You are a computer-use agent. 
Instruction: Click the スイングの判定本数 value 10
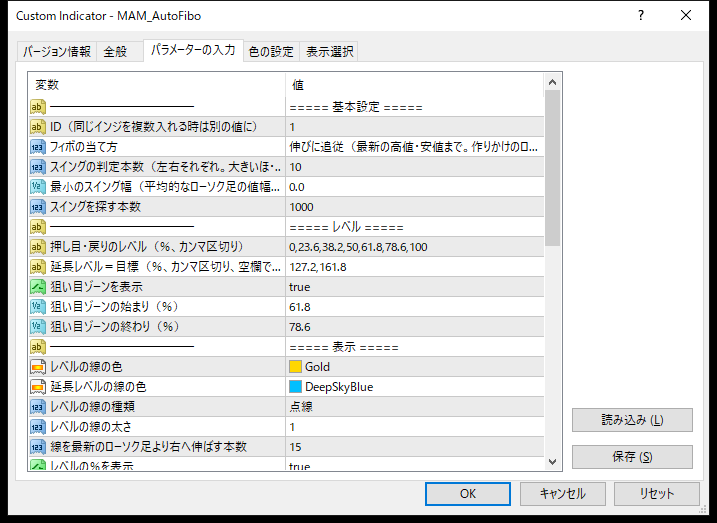pos(415,167)
